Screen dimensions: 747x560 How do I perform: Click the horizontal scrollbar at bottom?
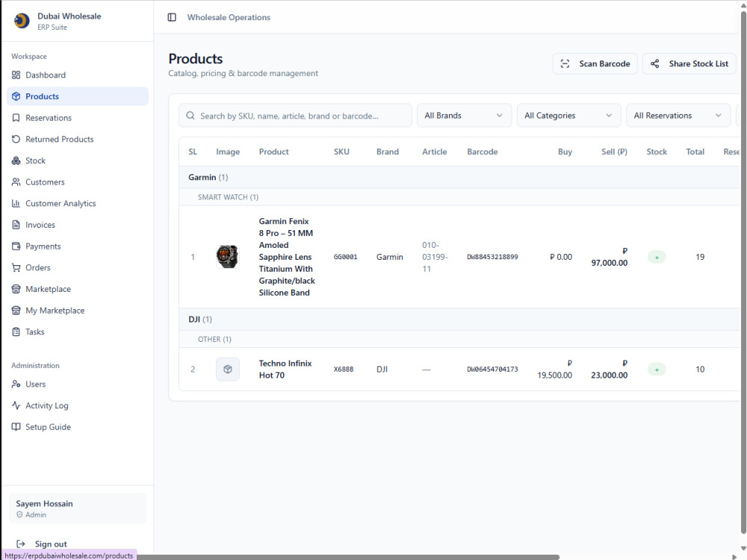pyautogui.click(x=348, y=557)
